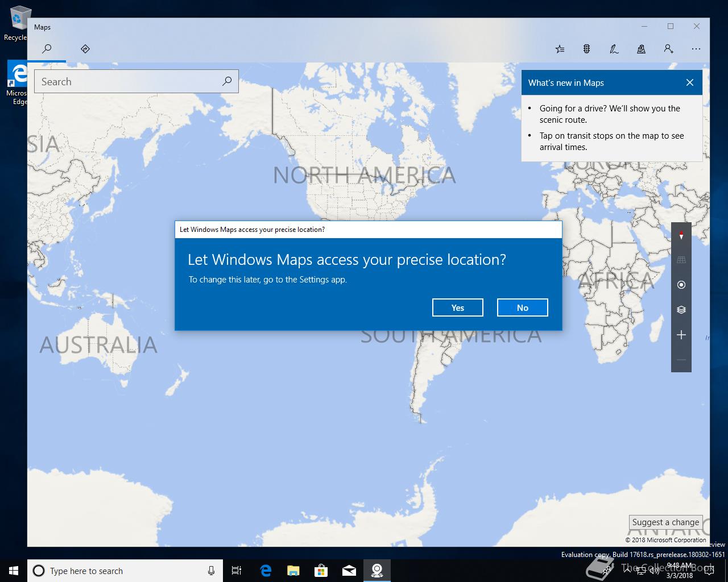Screen dimensions: 728x582
Task: Show the Traffic icon view
Action: [586, 49]
